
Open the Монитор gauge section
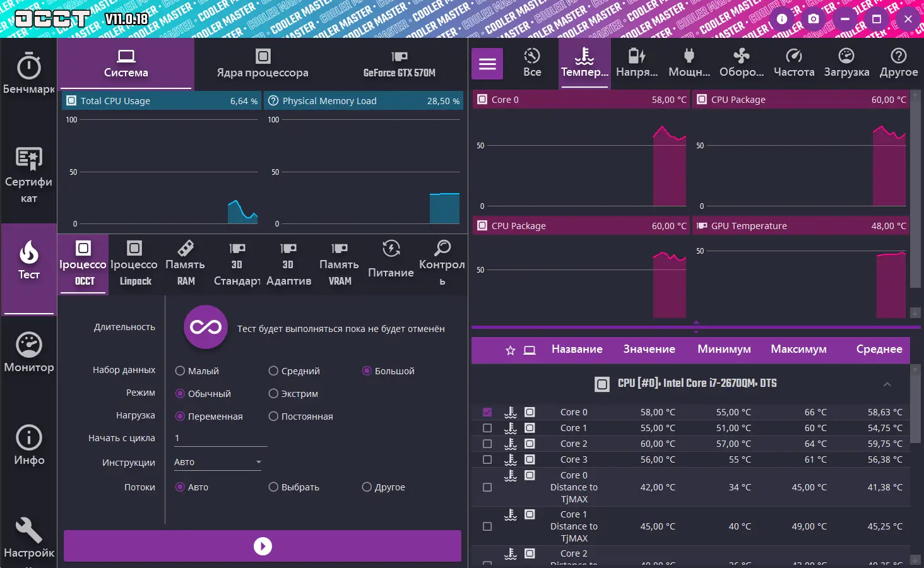[28, 352]
